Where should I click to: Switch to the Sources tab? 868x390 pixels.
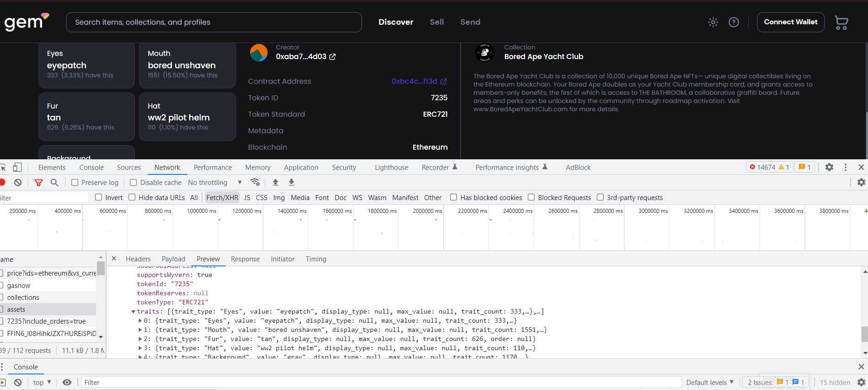coord(129,167)
